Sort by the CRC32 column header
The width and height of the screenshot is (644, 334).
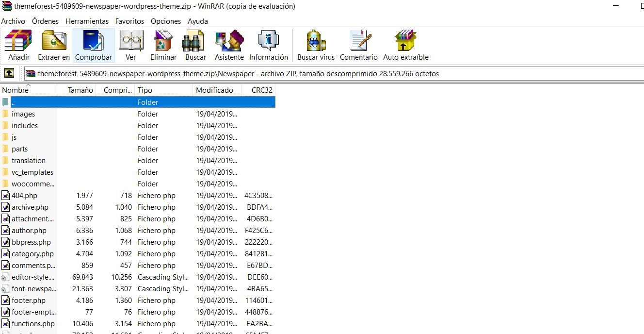coord(258,90)
